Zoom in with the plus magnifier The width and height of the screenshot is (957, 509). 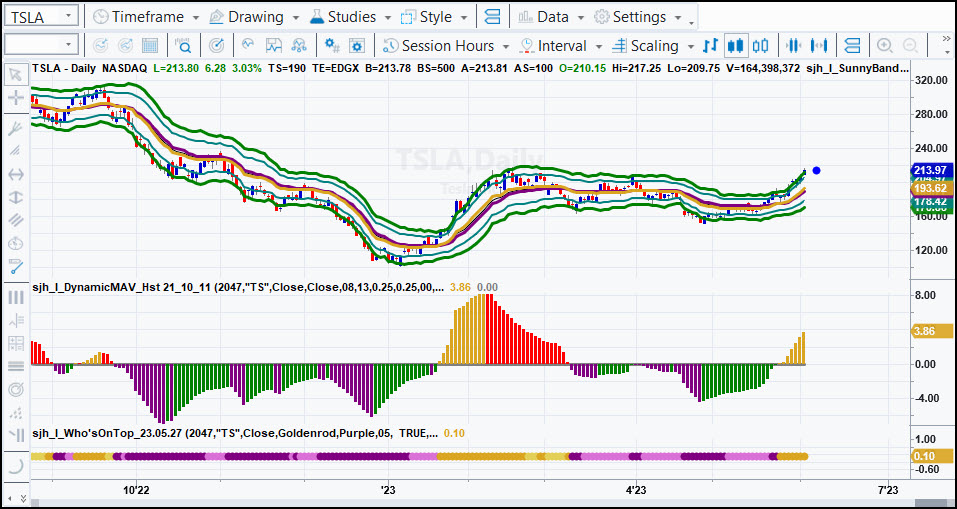pos(884,46)
